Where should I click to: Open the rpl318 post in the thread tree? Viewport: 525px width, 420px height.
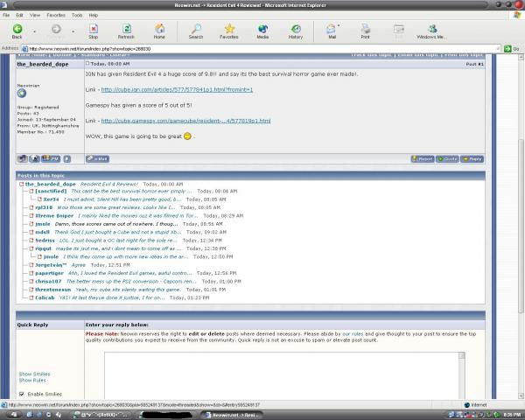point(44,207)
